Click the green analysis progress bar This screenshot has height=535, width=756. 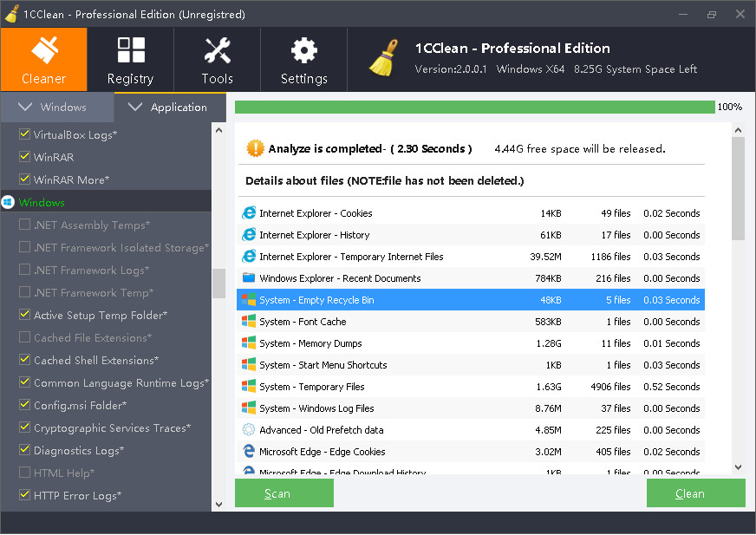point(474,108)
